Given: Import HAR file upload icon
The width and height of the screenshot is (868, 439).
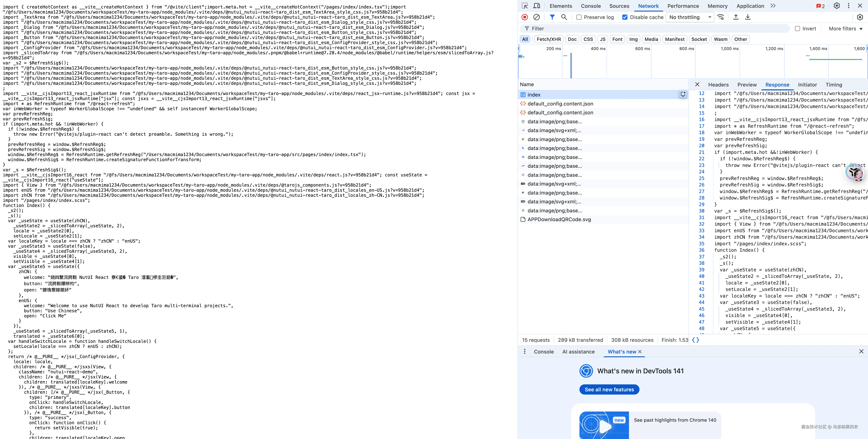Looking at the screenshot, I should pos(736,17).
